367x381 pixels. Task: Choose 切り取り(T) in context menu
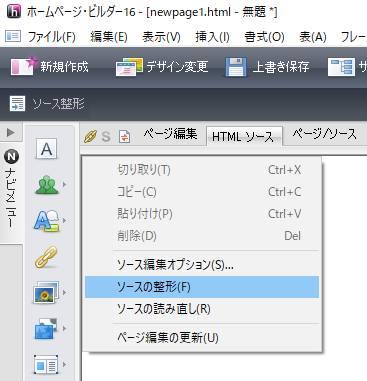[x=202, y=170]
